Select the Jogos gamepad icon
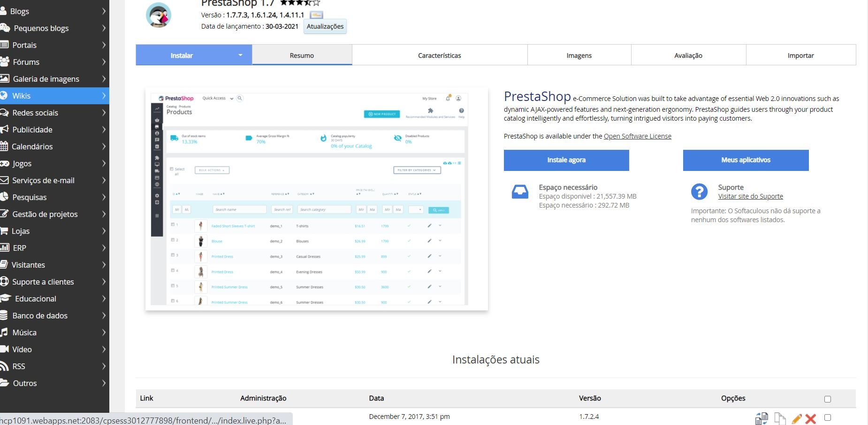868x425 pixels. point(5,163)
